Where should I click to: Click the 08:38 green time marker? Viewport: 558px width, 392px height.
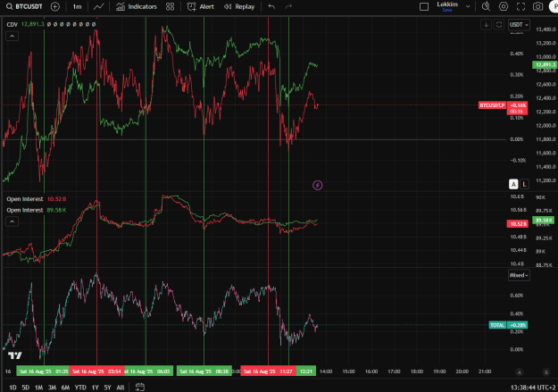tap(204, 371)
